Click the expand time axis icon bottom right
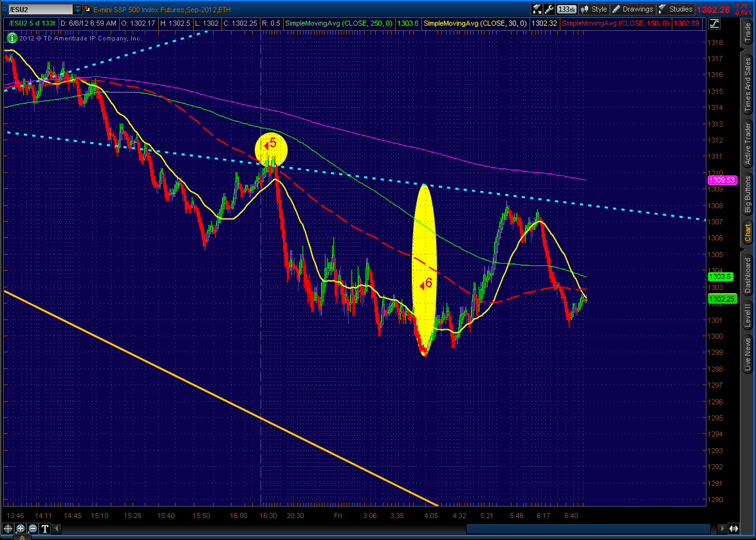Viewport: 756px width, 540px height. click(733, 528)
